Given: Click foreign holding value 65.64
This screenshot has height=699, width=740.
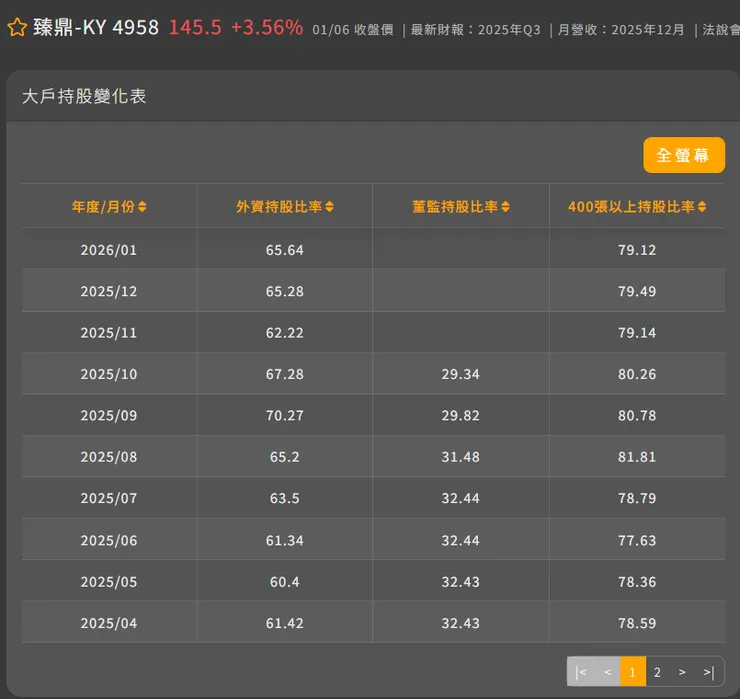Looking at the screenshot, I should point(285,250).
